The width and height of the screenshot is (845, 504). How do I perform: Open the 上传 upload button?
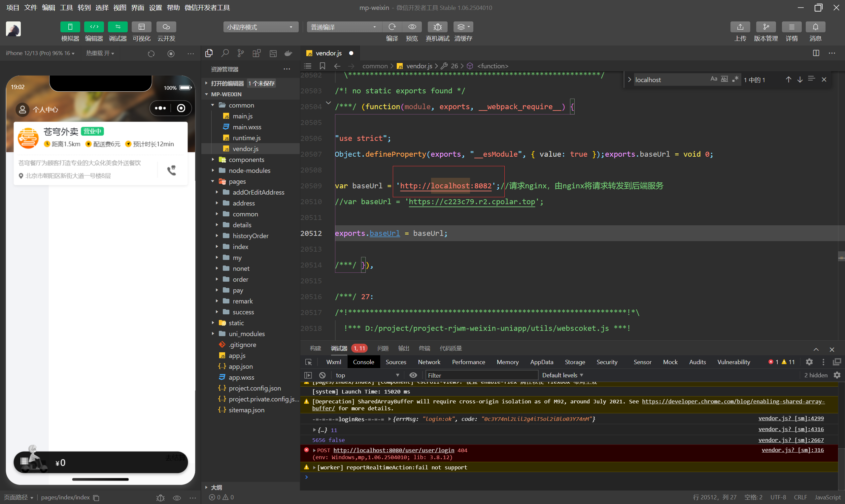coord(740,27)
